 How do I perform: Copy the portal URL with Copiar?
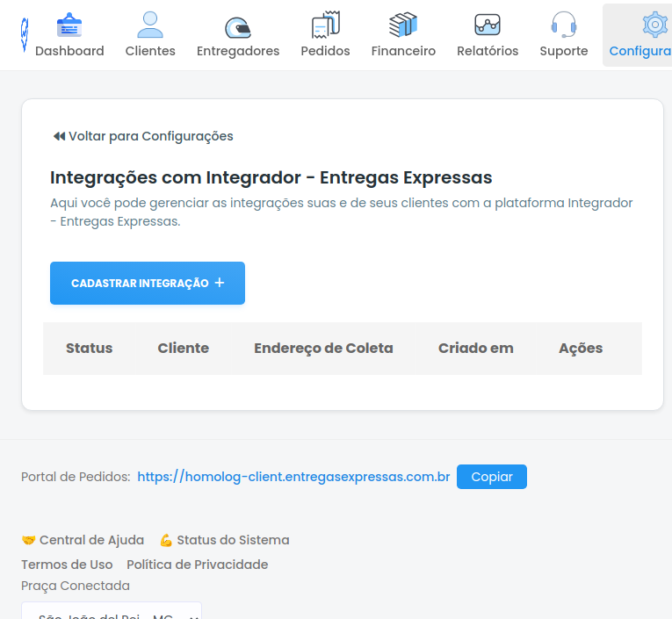(492, 477)
